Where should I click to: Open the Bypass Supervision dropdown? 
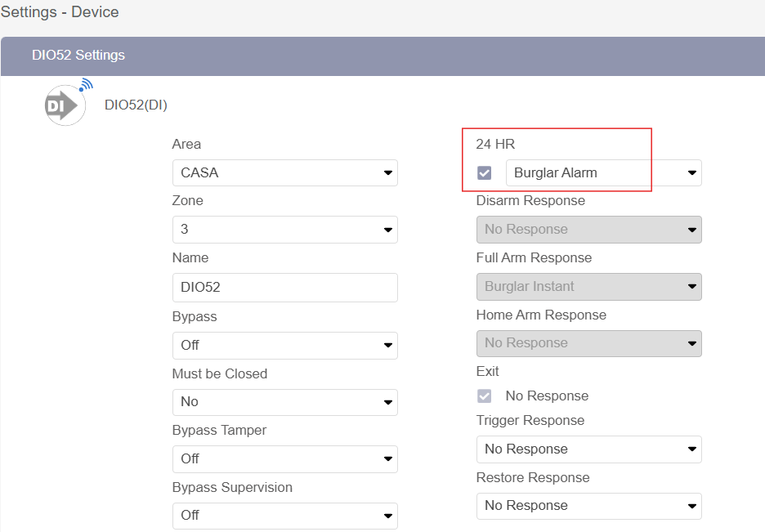pos(284,516)
